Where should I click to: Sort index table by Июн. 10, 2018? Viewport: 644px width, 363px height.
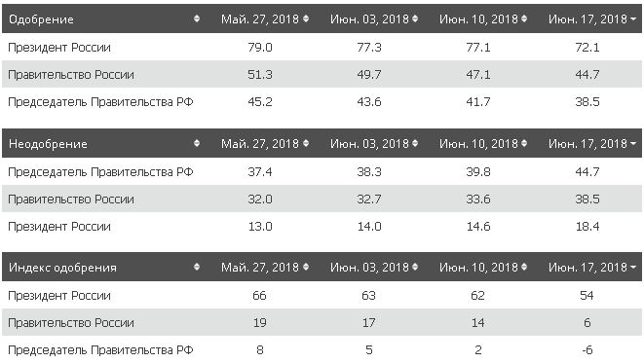pos(524,267)
